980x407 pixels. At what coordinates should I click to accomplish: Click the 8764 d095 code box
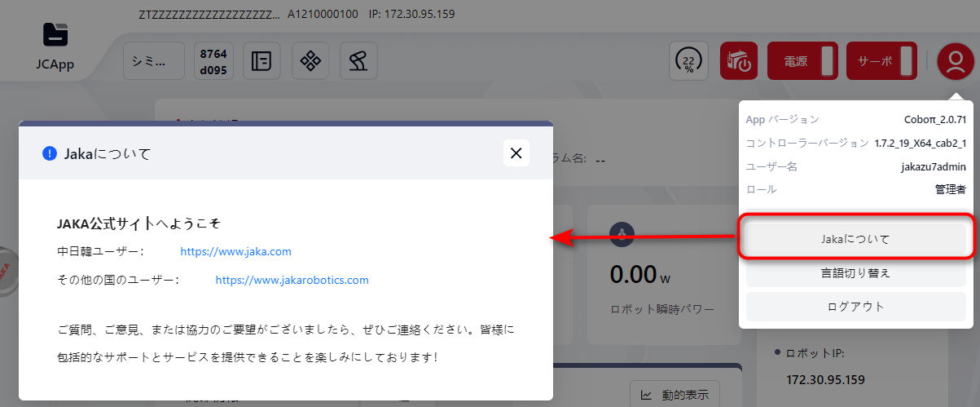pos(213,61)
